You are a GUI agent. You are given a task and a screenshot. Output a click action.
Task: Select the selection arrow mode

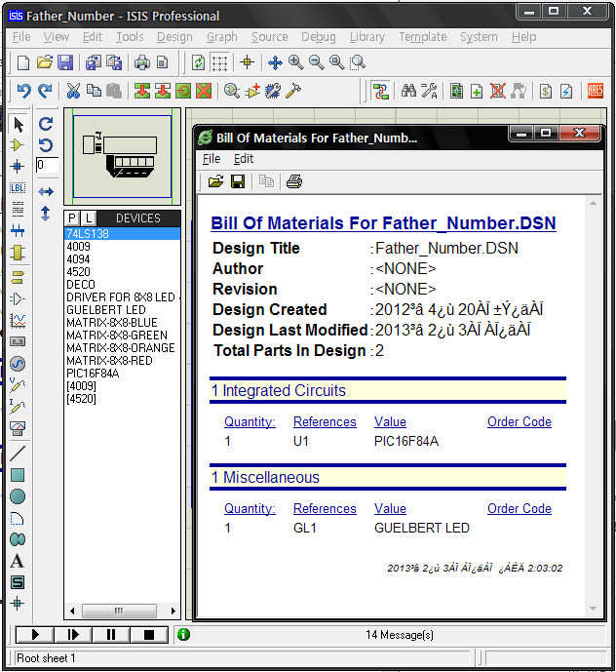(18, 124)
